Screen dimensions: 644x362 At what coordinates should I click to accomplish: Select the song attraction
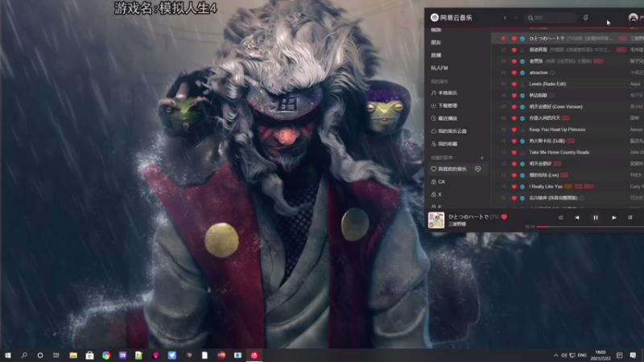tap(539, 72)
